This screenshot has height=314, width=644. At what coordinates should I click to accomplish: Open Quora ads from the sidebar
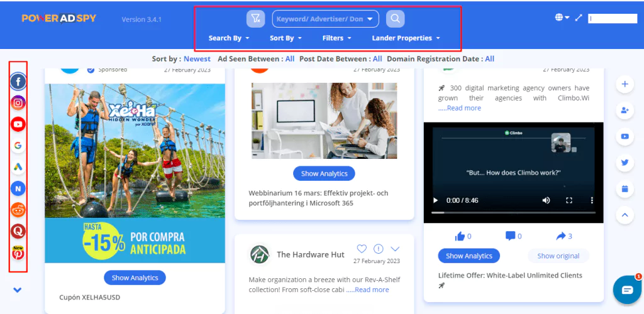[18, 232]
